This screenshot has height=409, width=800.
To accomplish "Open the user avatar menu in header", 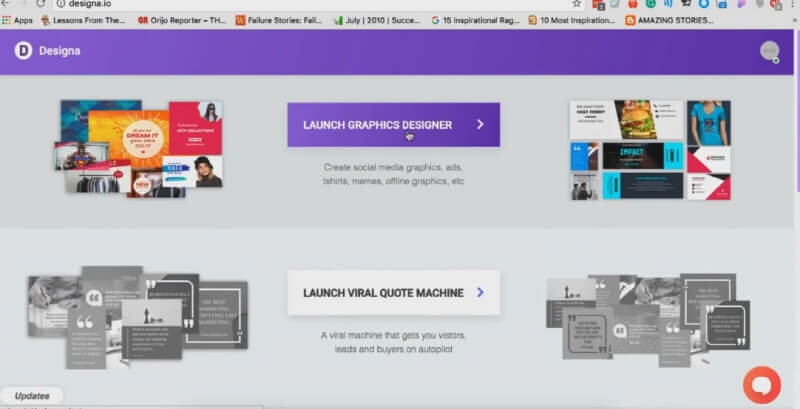I will tap(769, 52).
